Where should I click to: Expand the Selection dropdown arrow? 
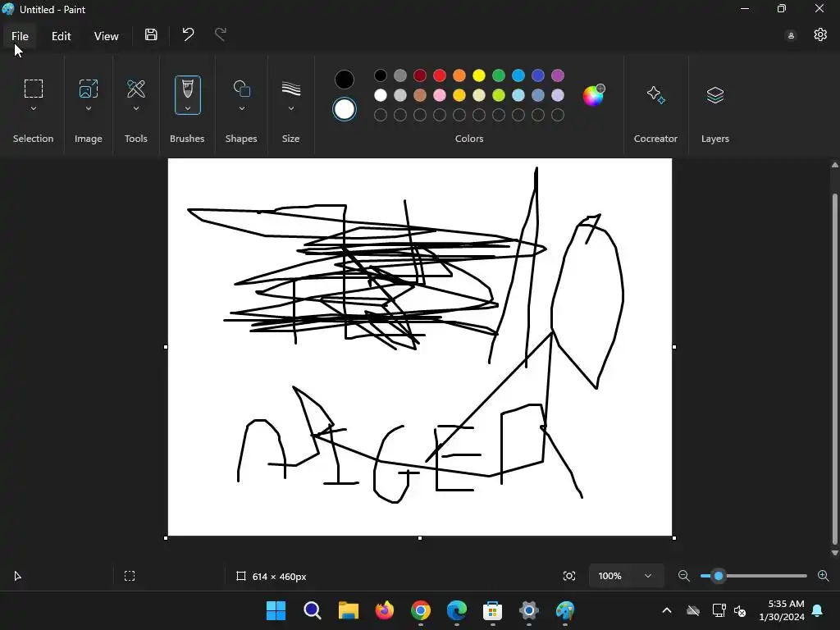coord(33,108)
